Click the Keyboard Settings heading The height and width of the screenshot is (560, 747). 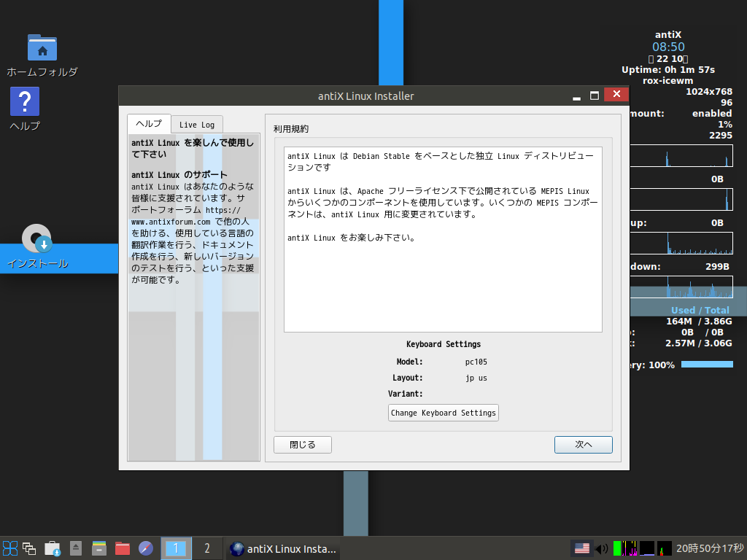click(444, 344)
